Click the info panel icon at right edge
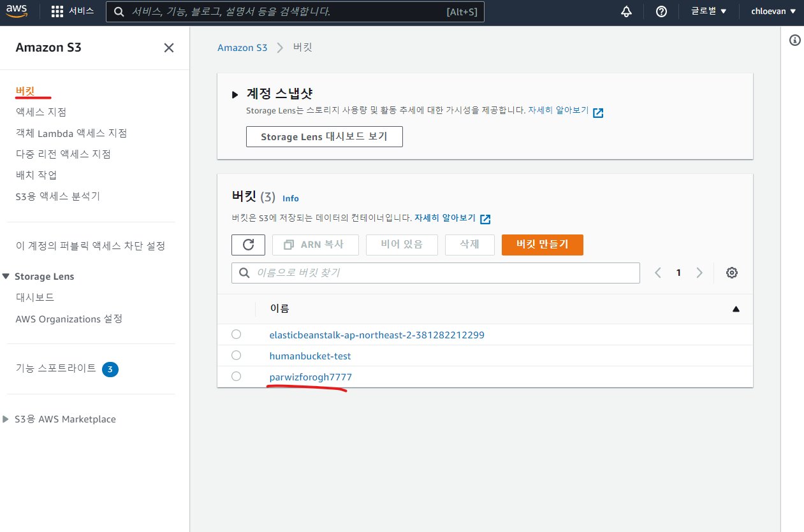Image resolution: width=804 pixels, height=532 pixels. 794,40
